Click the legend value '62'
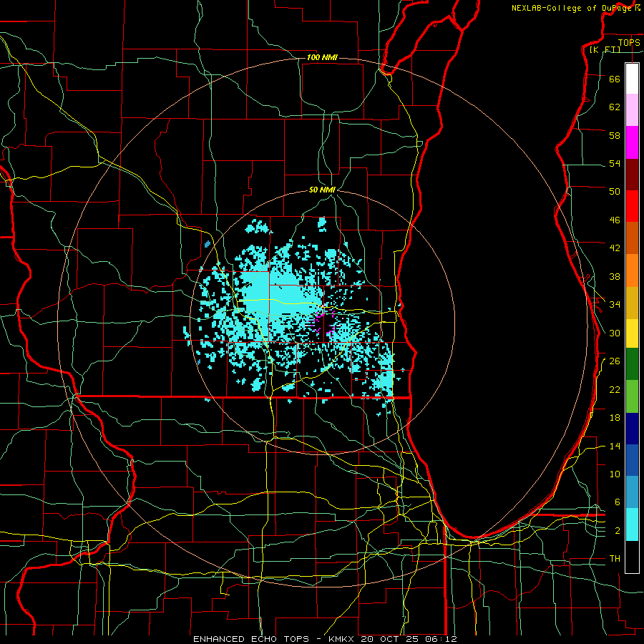This screenshot has height=644, width=644. pos(615,107)
